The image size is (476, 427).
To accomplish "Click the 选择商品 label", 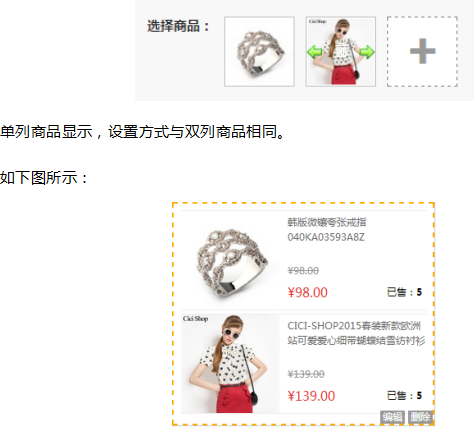I will click(178, 26).
